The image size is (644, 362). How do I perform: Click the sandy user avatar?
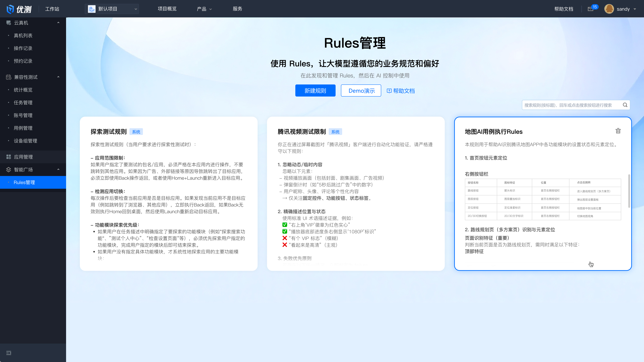(609, 9)
